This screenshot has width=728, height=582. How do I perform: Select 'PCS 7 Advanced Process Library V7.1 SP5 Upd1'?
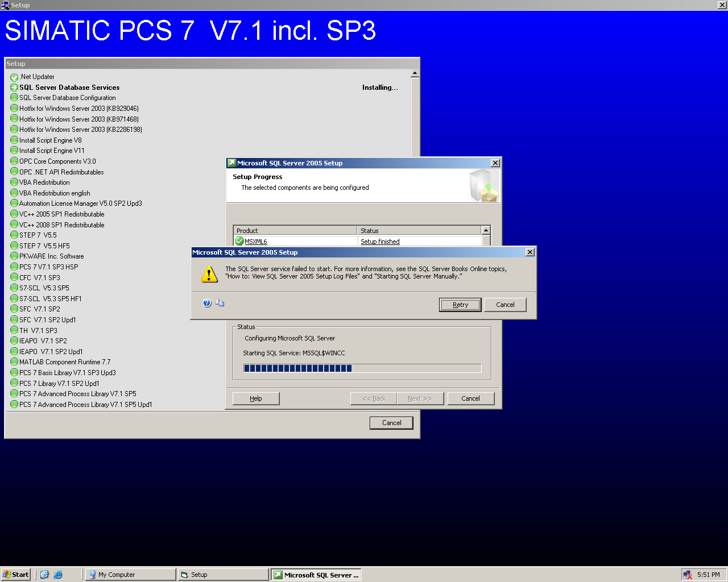[86, 405]
